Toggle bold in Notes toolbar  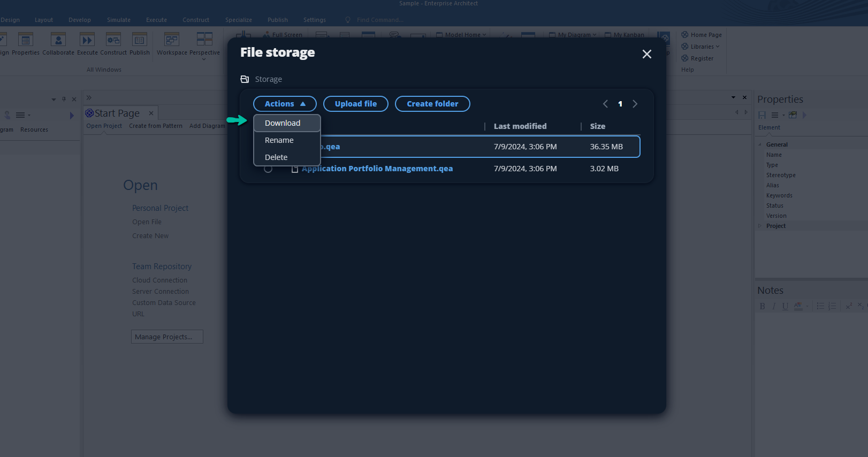click(x=762, y=306)
